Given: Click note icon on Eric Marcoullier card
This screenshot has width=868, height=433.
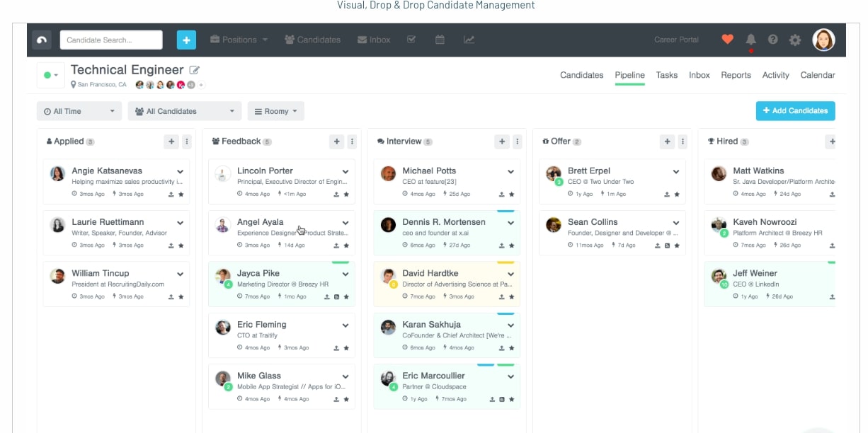Looking at the screenshot, I should (502, 399).
